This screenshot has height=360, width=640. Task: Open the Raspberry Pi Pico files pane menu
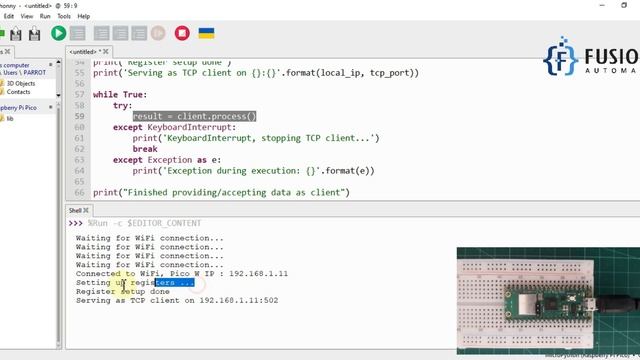pyautogui.click(x=51, y=107)
